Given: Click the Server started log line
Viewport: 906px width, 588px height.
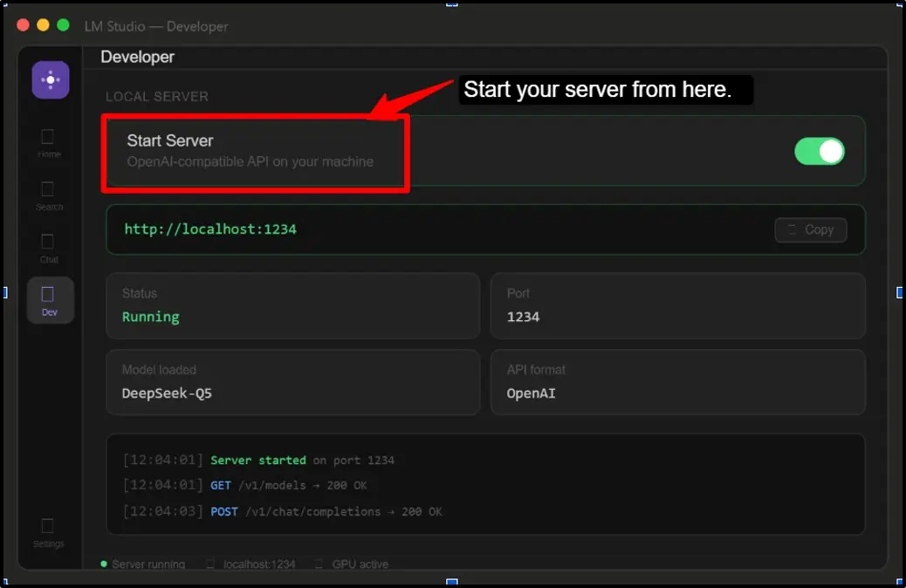Looking at the screenshot, I should 259,461.
